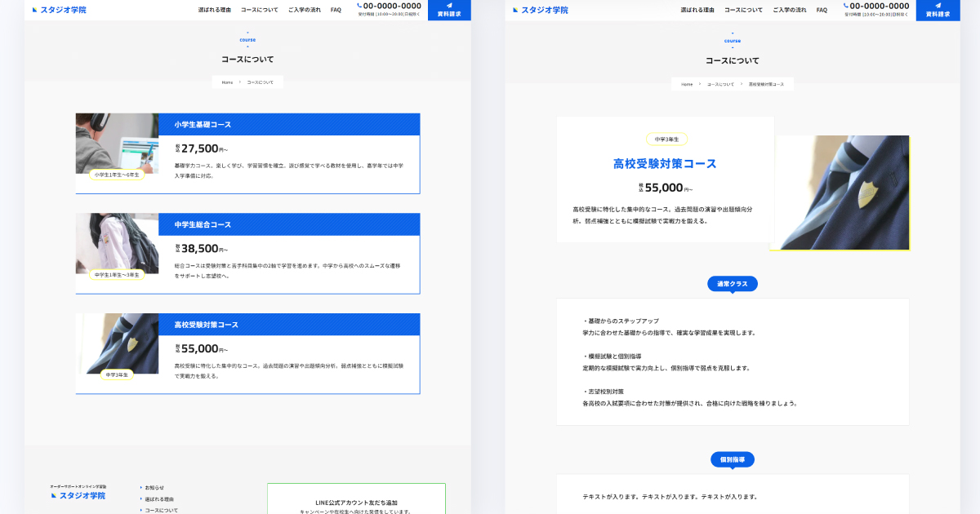
Task: Click the 中学3年生 tag on the course list card
Action: pos(117,374)
